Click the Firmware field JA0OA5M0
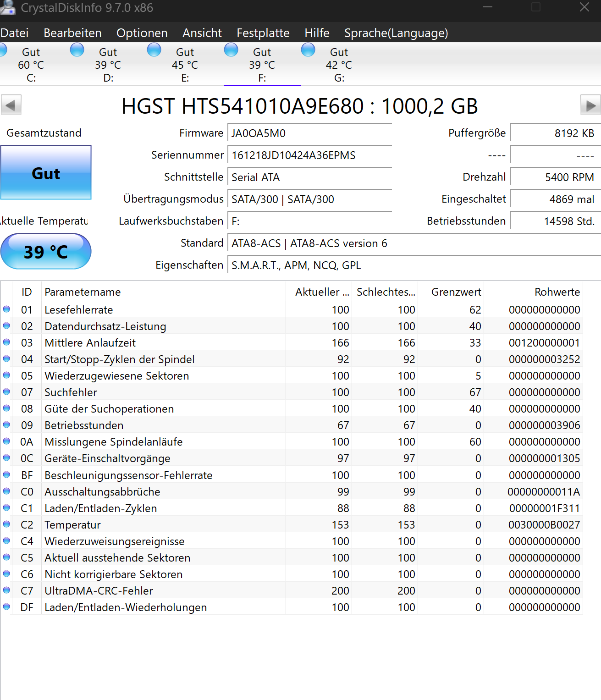Image resolution: width=601 pixels, height=700 pixels. (309, 133)
